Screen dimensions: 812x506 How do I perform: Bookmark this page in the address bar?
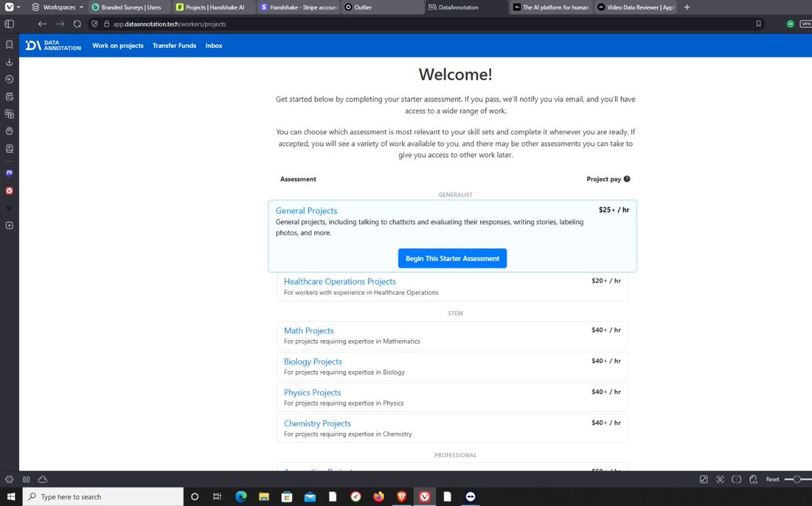tap(758, 24)
